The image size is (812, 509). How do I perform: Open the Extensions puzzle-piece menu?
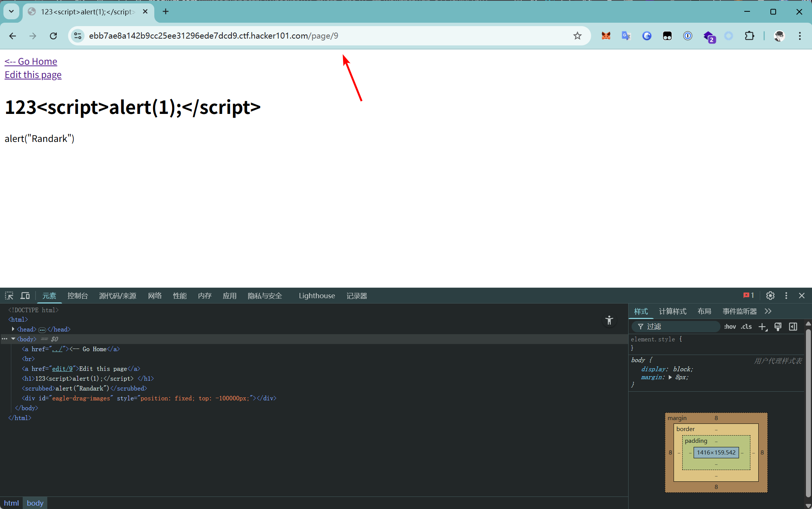pyautogui.click(x=749, y=36)
